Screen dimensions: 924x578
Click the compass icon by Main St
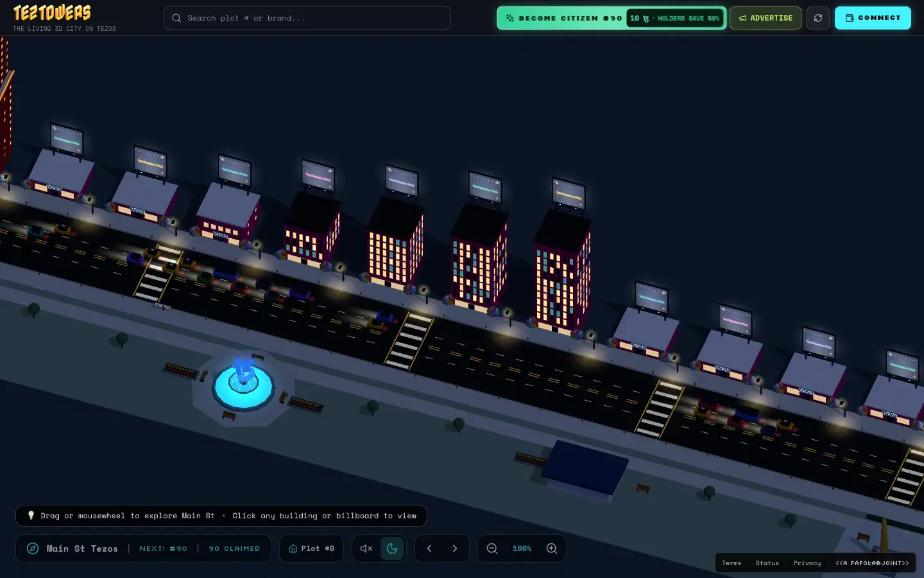33,548
